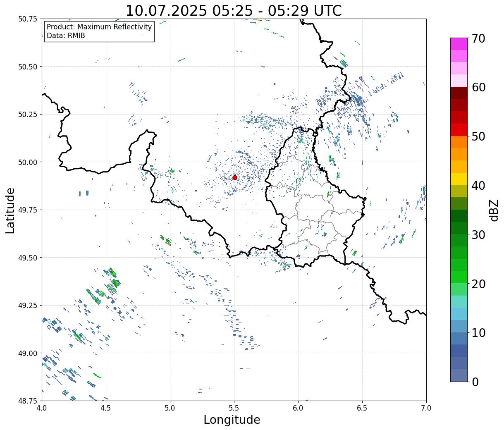Click the colorbar tick label 60
Image resolution: width=504 pixels, height=430 pixels.
pos(478,87)
